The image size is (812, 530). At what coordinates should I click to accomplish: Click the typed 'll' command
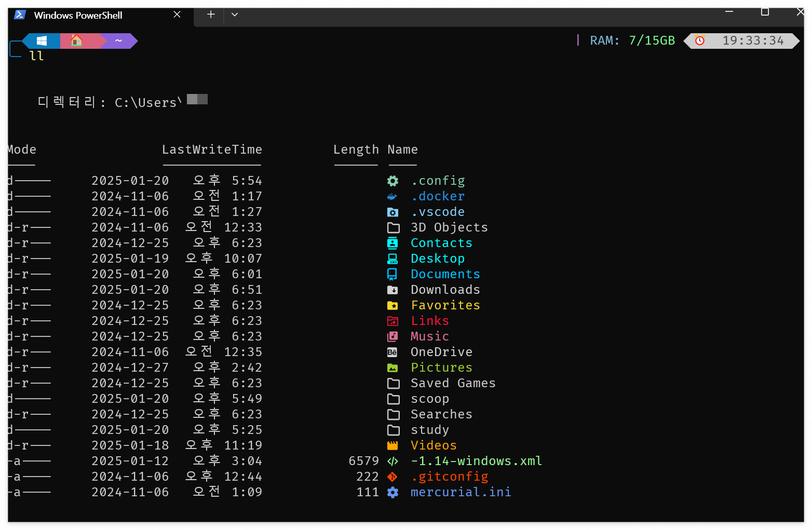tap(36, 56)
